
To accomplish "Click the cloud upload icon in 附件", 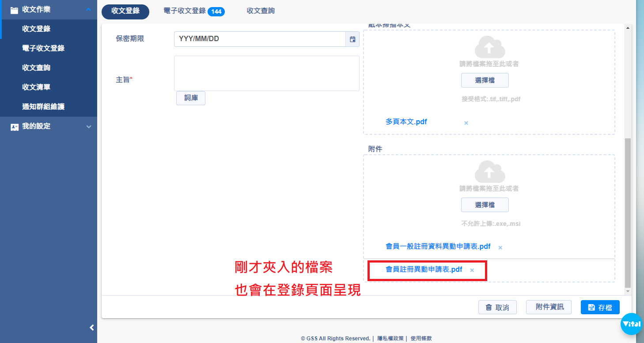I will 489,171.
